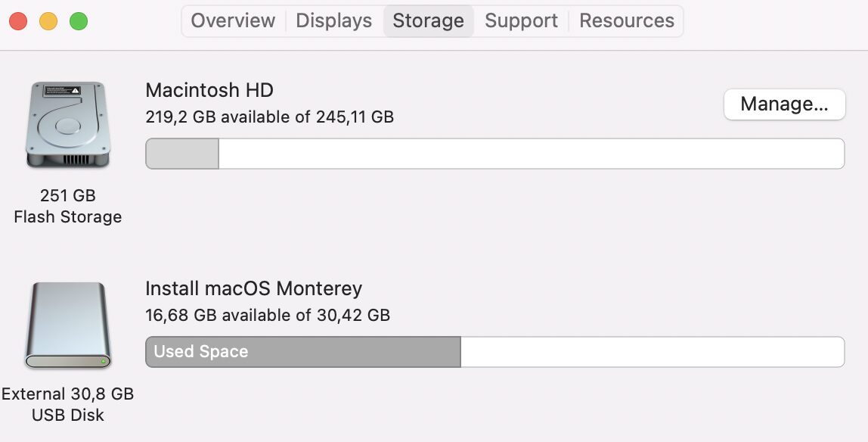Click the Install macOS Monterey volume name
The width and height of the screenshot is (868, 442).
pyautogui.click(x=253, y=288)
